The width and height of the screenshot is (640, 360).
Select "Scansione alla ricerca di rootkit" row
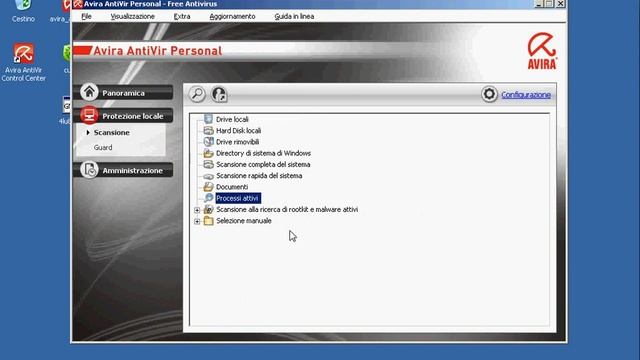(287, 210)
